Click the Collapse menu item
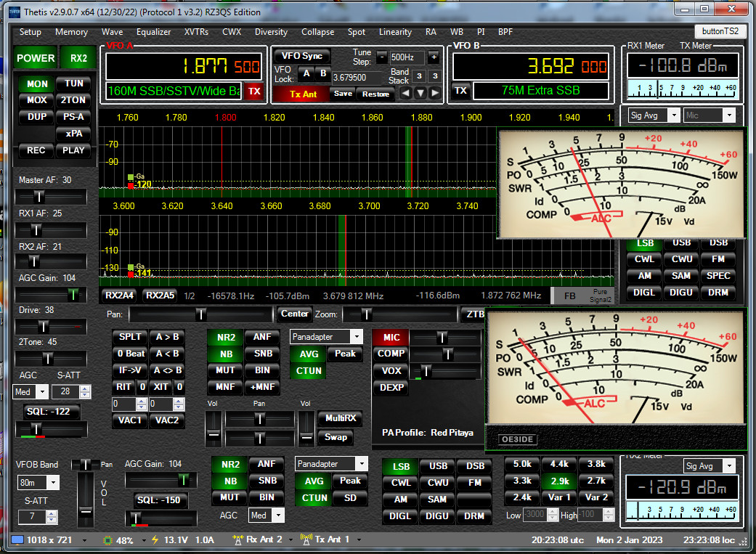The width and height of the screenshot is (756, 554). (x=318, y=32)
